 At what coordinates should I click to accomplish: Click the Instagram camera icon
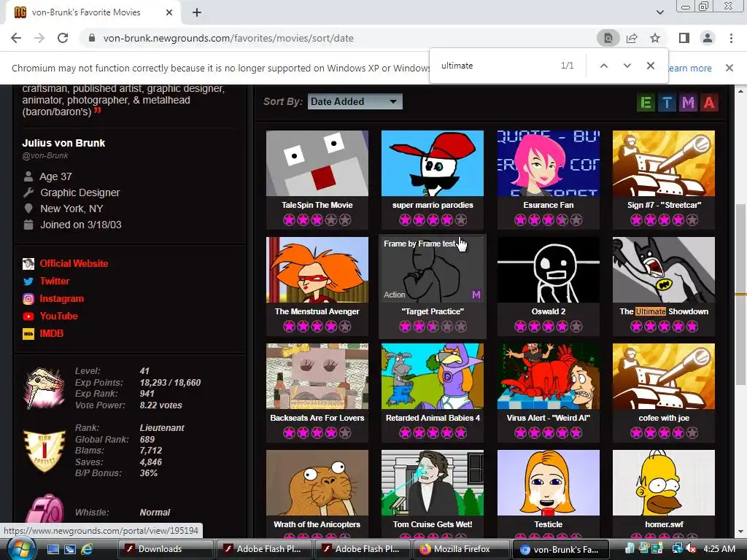click(28, 298)
